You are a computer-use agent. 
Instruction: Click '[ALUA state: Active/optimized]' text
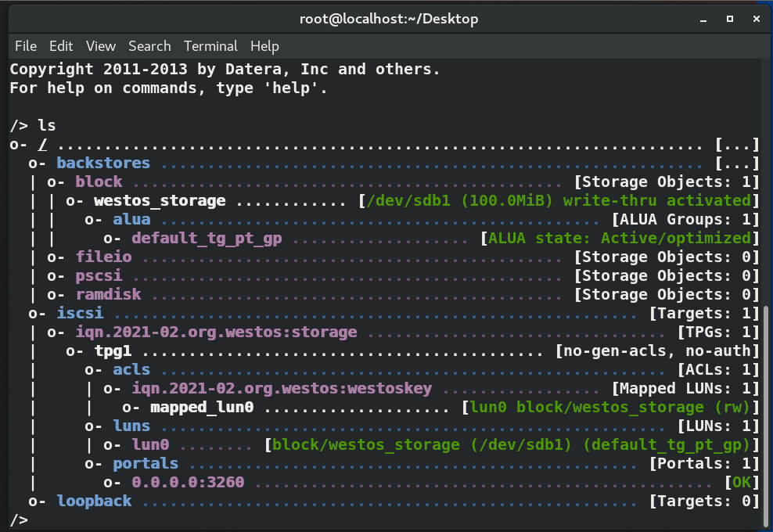point(620,238)
